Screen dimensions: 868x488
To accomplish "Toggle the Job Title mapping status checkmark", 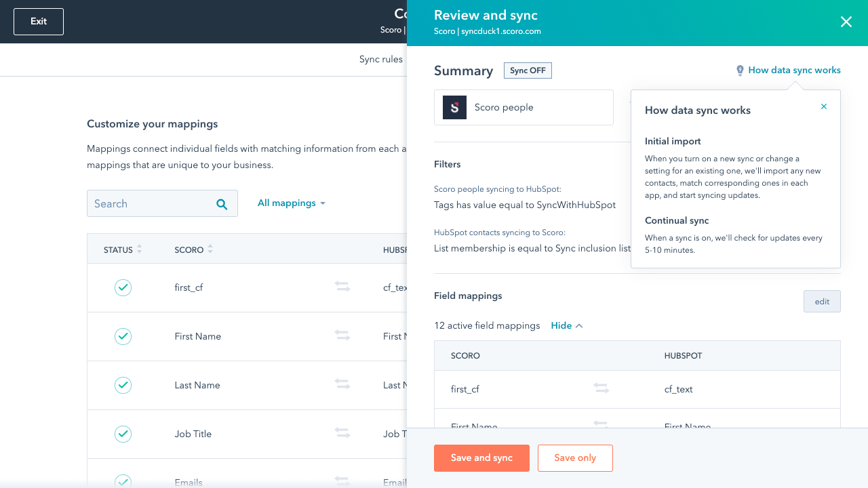I will (x=123, y=434).
